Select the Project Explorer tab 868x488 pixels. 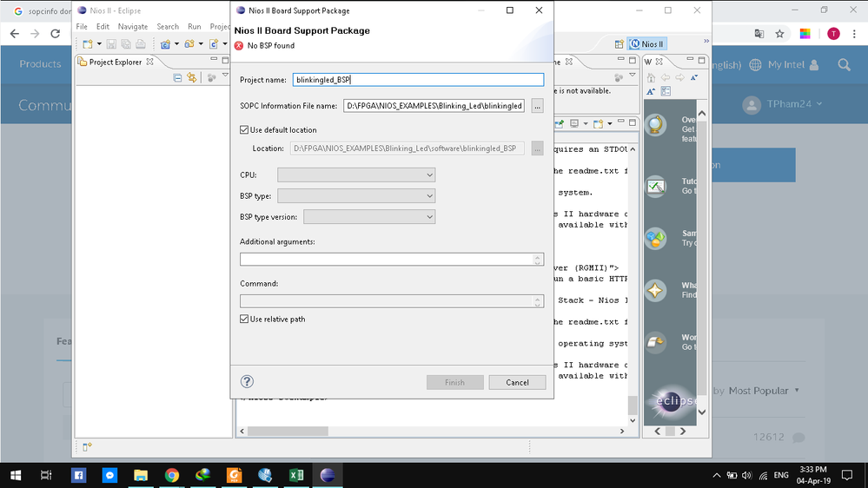[x=116, y=62]
